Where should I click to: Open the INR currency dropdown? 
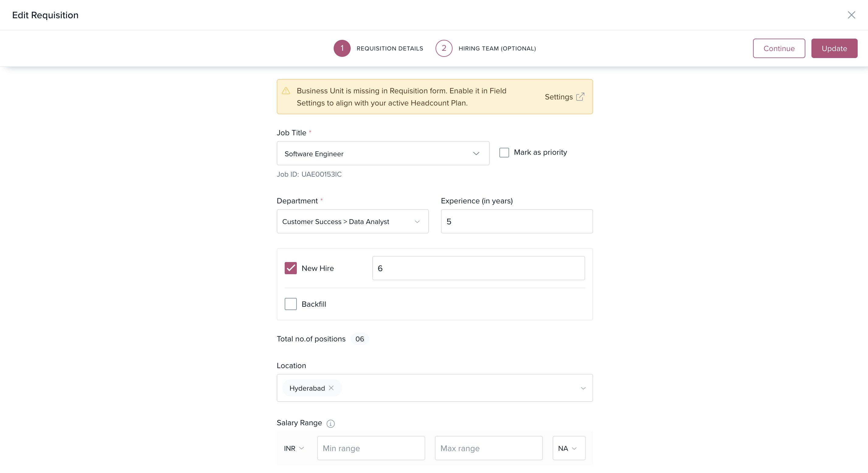coord(294,448)
